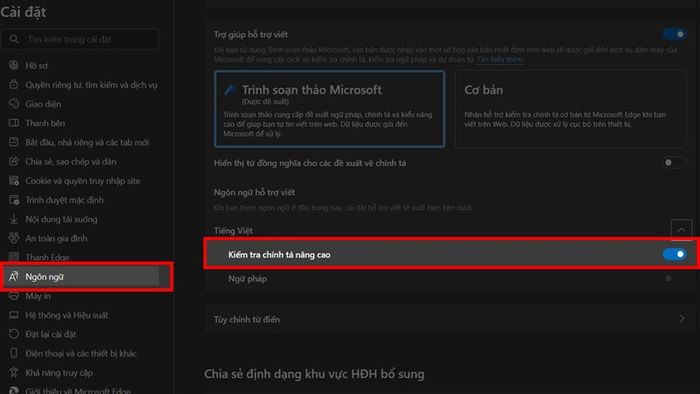The image size is (700, 394).
Task: Click the Cài đặt page title
Action: tap(23, 12)
